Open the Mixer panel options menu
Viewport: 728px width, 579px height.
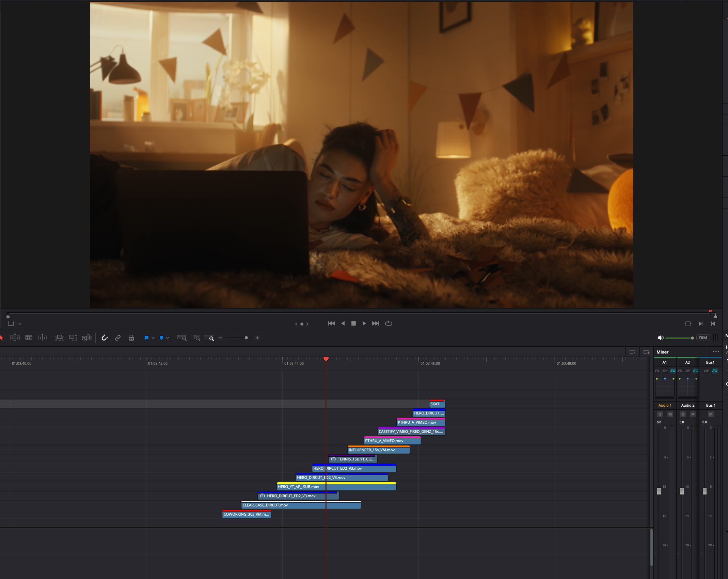[x=716, y=352]
